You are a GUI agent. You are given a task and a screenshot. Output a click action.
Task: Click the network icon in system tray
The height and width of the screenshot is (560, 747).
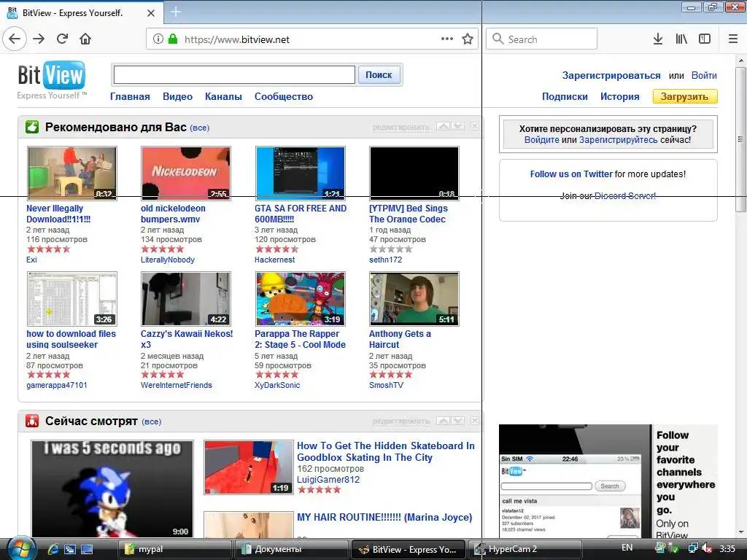coord(693,548)
